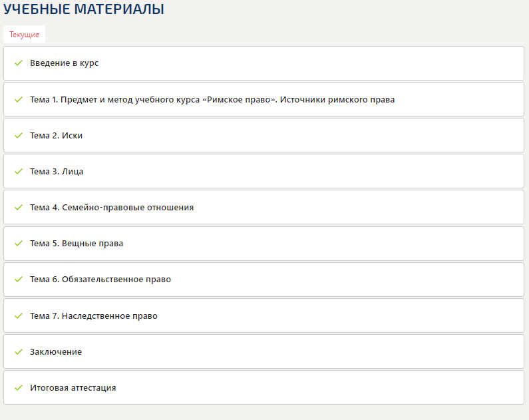Image resolution: width=529 pixels, height=420 pixels.
Task: Click the completion checkmark of Тема 5
Action: [19, 243]
